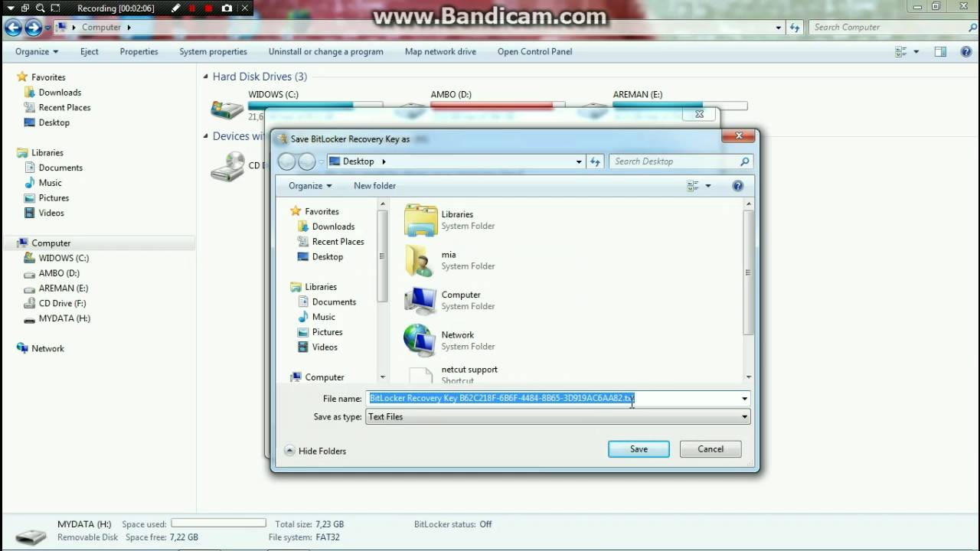Open the help icon in Save dialog
This screenshot has width=980, height=551.
coord(737,185)
